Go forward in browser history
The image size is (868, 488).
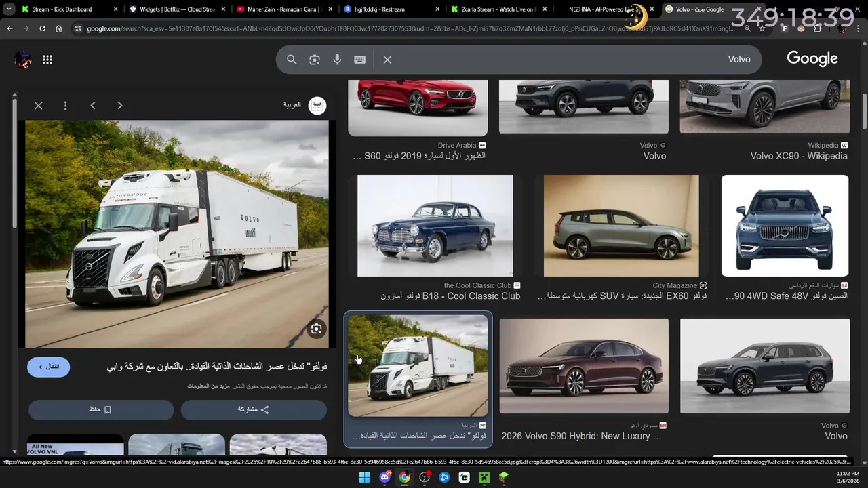pyautogui.click(x=26, y=28)
